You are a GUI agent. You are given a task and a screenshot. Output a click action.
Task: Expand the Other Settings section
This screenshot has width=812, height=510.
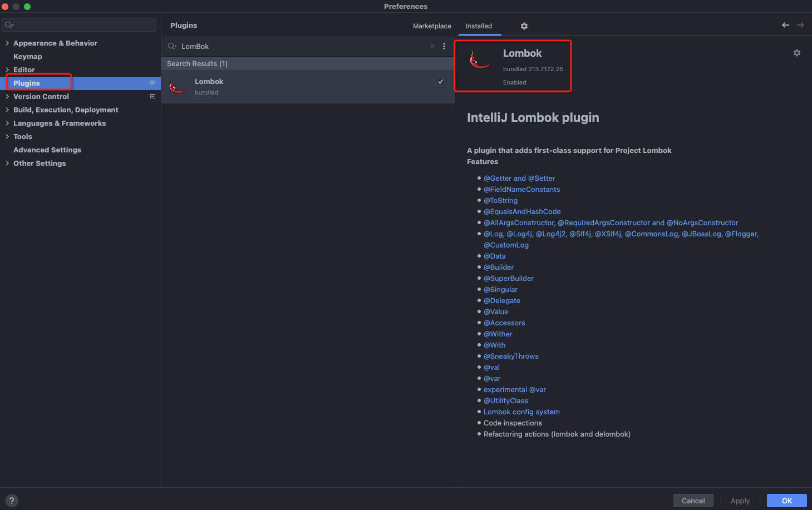click(7, 163)
